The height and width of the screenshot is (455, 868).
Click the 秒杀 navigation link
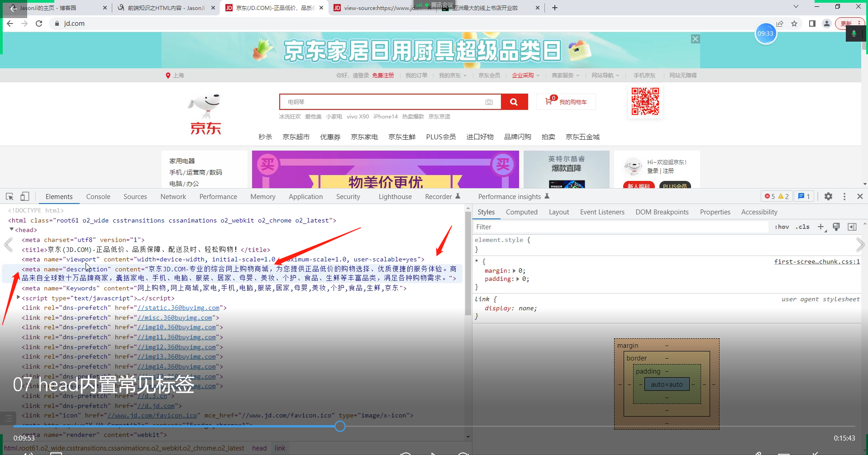tap(265, 137)
